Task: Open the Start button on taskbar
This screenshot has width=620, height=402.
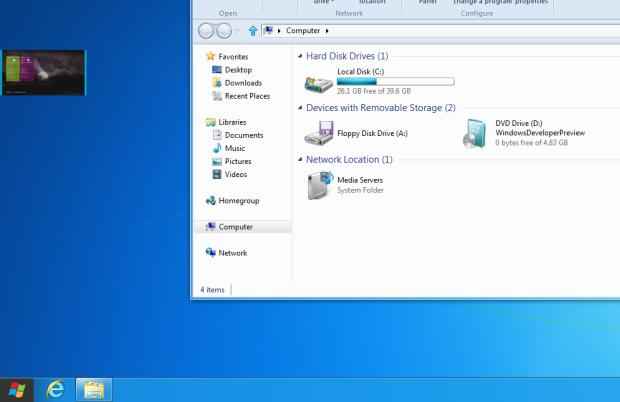Action: click(17, 390)
